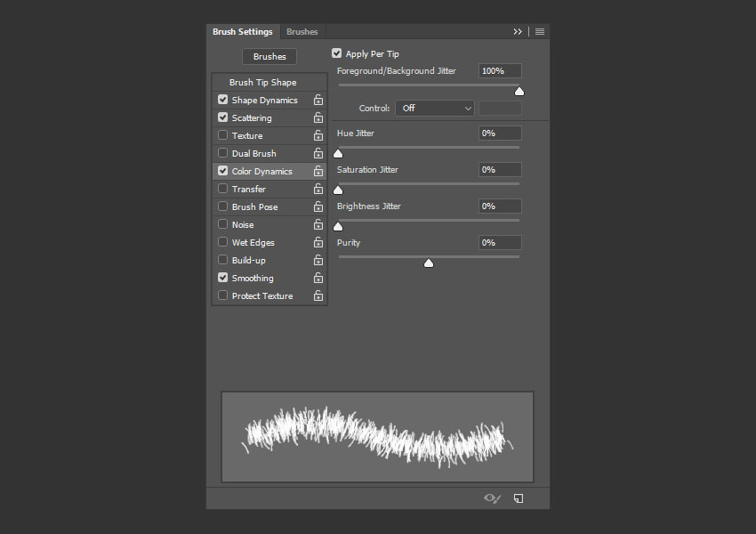Enable the Texture option

(x=221, y=135)
